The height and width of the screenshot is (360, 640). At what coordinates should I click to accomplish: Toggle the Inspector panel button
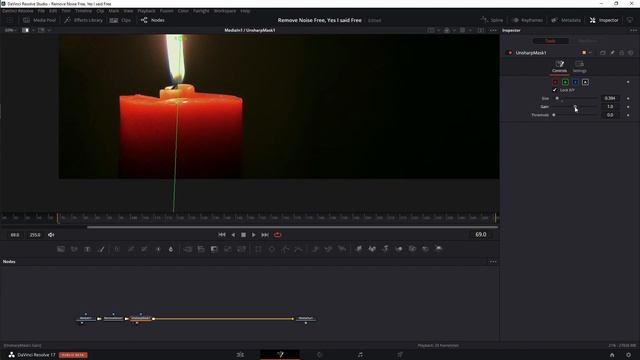pyautogui.click(x=604, y=20)
